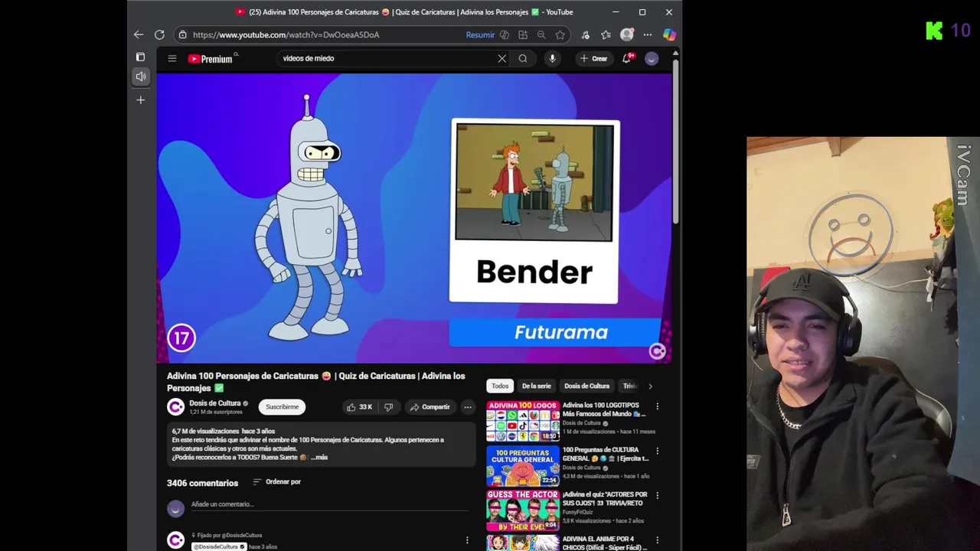The width and height of the screenshot is (980, 551).
Task: Mute tab via the speaker icon in sidebar
Action: point(141,77)
